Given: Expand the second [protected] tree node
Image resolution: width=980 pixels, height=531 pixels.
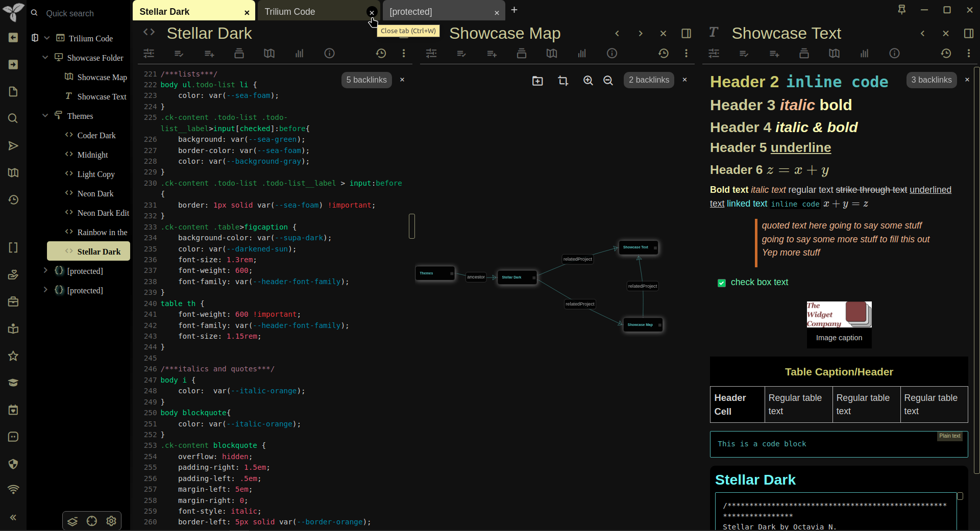Looking at the screenshot, I should coord(45,290).
